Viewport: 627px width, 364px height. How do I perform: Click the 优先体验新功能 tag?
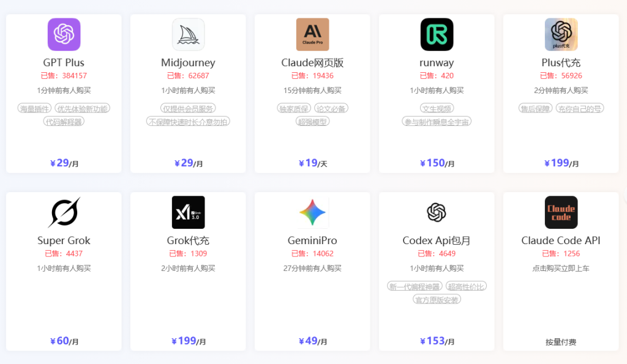(83, 109)
